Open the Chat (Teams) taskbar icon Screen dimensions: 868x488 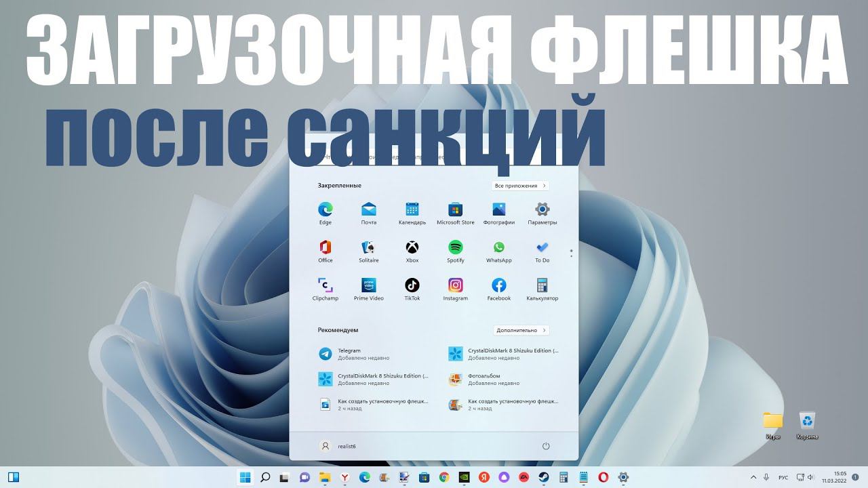[x=305, y=477]
